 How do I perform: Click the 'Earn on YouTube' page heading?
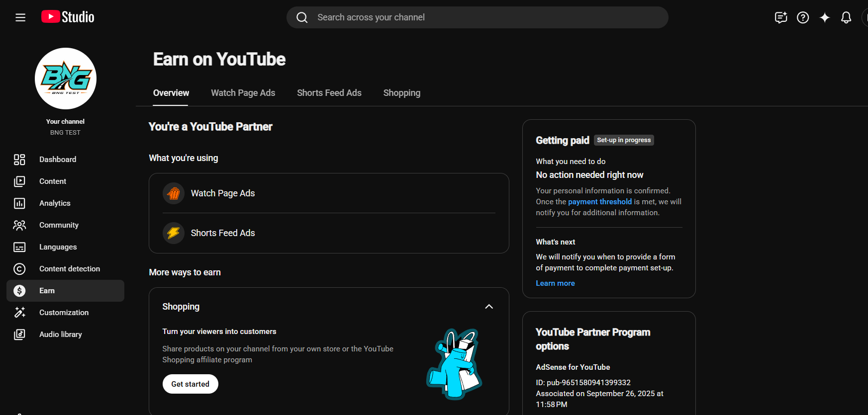tap(219, 60)
